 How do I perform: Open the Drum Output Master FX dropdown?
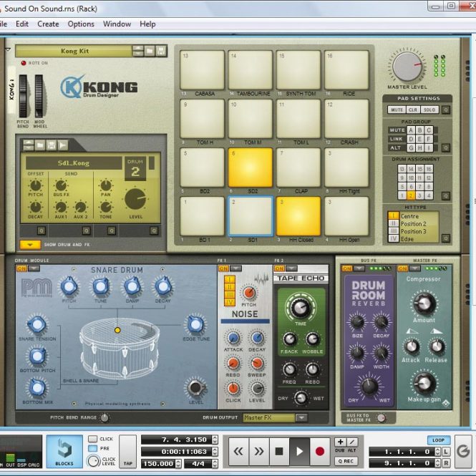click(301, 418)
